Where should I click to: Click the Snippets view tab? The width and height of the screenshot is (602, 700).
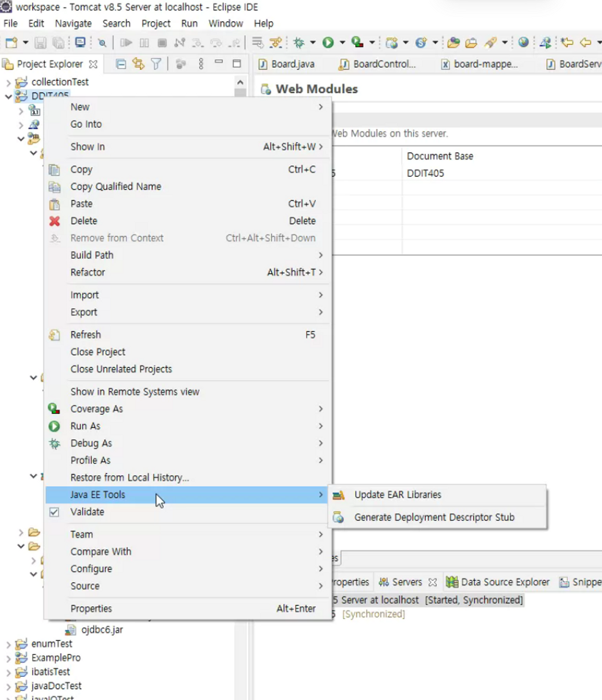[581, 582]
